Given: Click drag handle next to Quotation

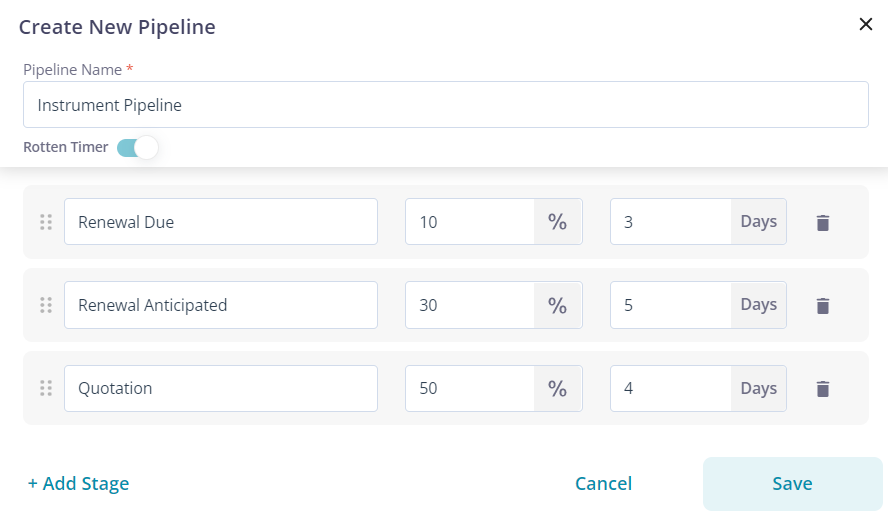Looking at the screenshot, I should (45, 388).
